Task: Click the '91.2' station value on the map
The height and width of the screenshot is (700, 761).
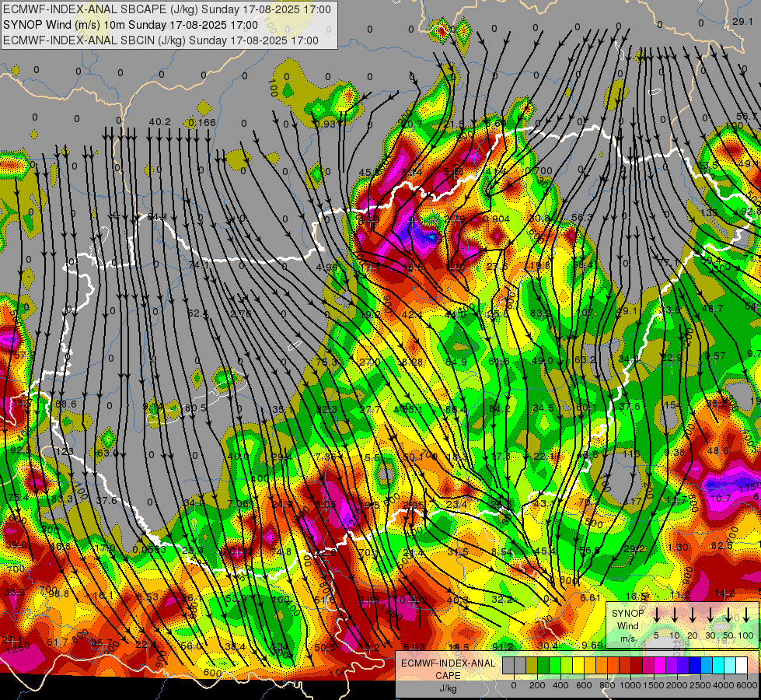Action: pyautogui.click(x=502, y=647)
